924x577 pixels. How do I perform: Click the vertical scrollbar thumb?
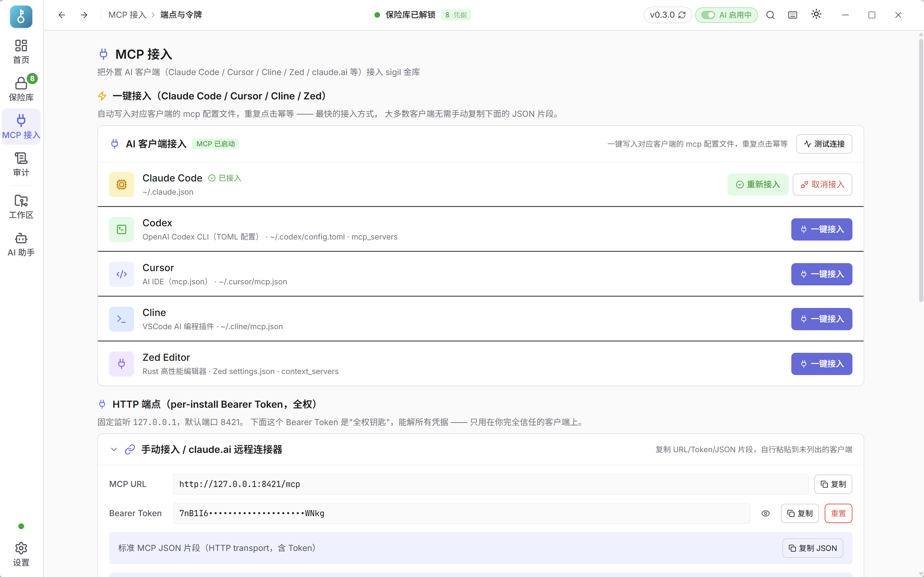coord(921,170)
